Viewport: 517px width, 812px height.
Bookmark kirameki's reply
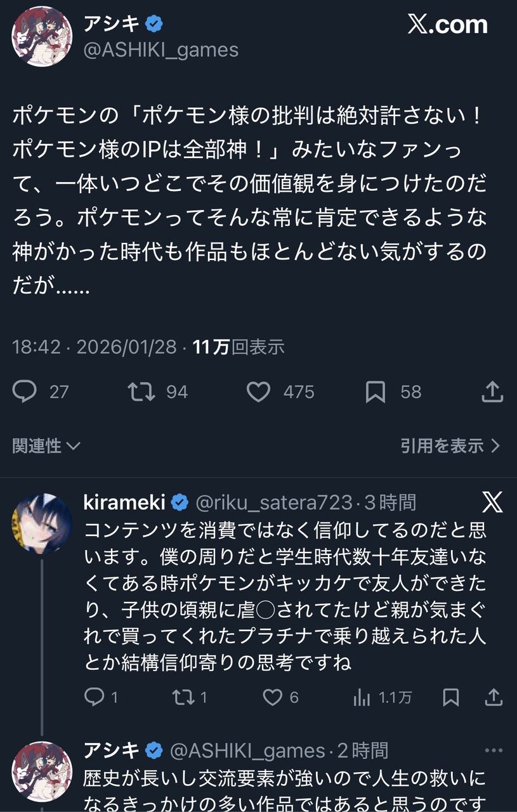click(x=451, y=698)
